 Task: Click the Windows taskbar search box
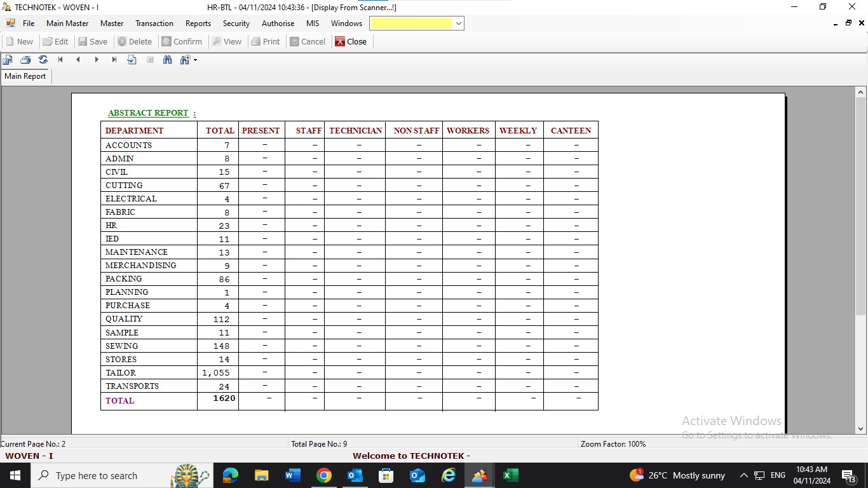point(102,475)
